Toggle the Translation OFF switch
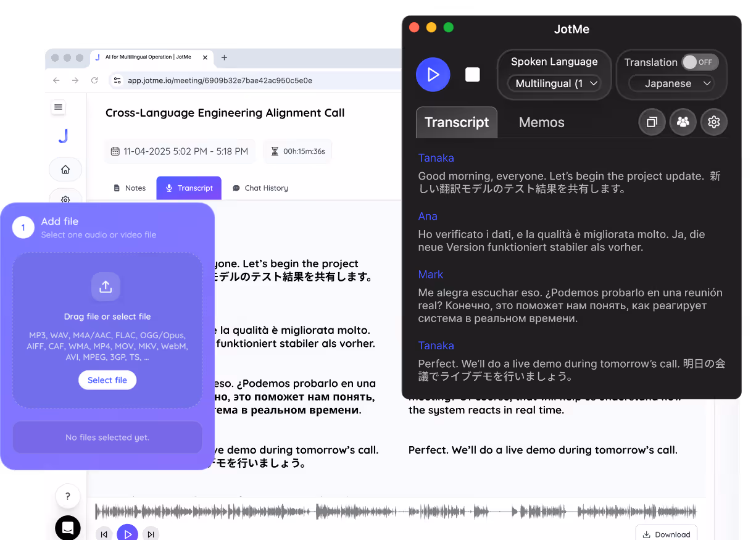Image resolution: width=756 pixels, height=540 pixels. [x=700, y=62]
